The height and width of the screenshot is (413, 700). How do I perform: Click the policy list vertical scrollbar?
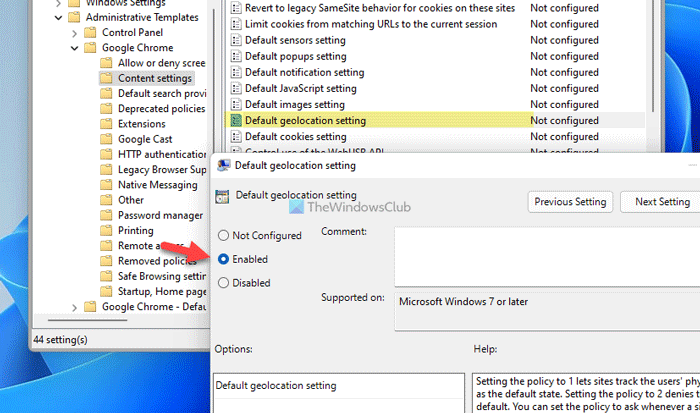pos(653,56)
